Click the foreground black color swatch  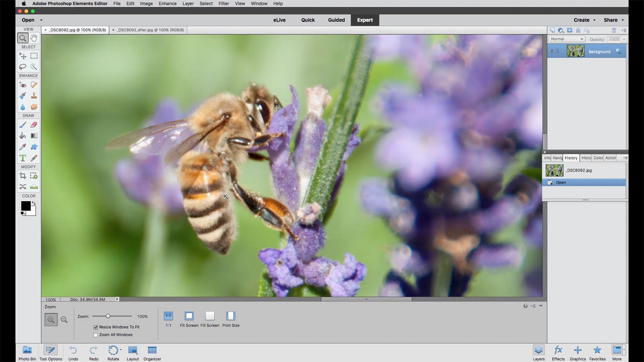tap(25, 206)
